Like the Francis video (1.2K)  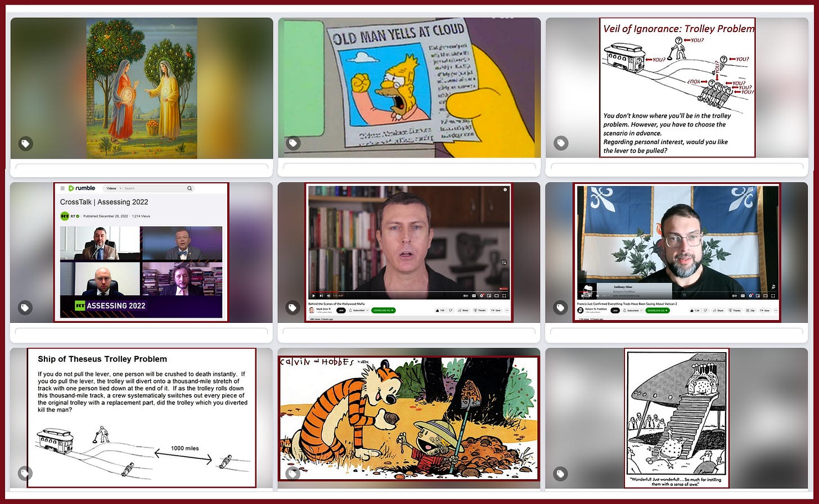pyautogui.click(x=696, y=310)
